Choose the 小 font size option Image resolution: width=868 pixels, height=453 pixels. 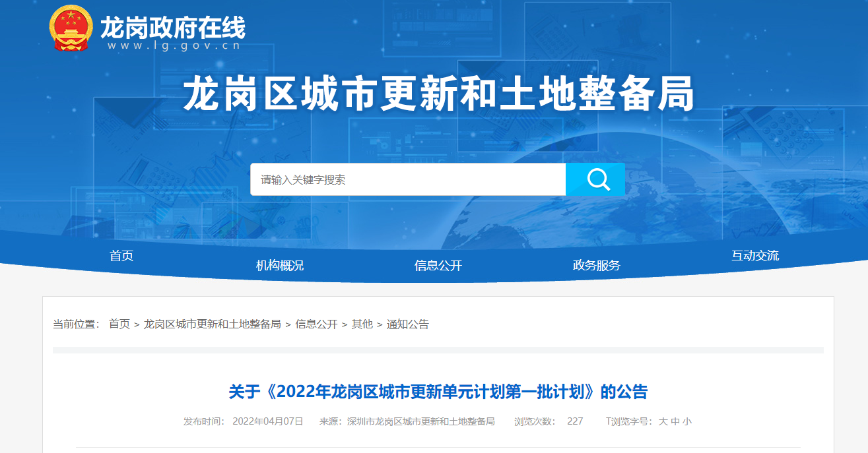coord(687,421)
